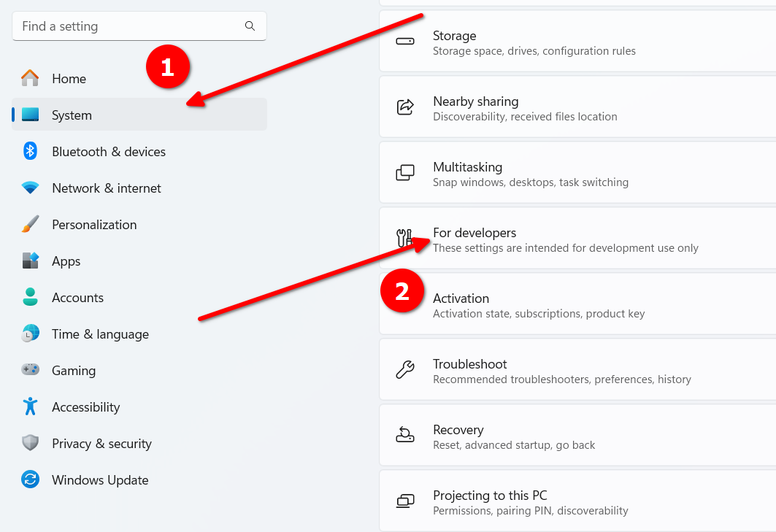
Task: Open For developers settings
Action: [577, 239]
